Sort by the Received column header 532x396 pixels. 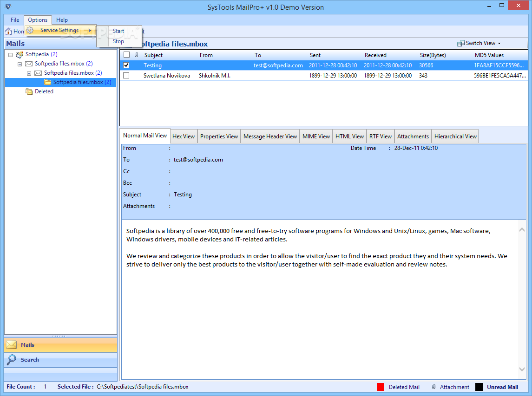click(375, 55)
